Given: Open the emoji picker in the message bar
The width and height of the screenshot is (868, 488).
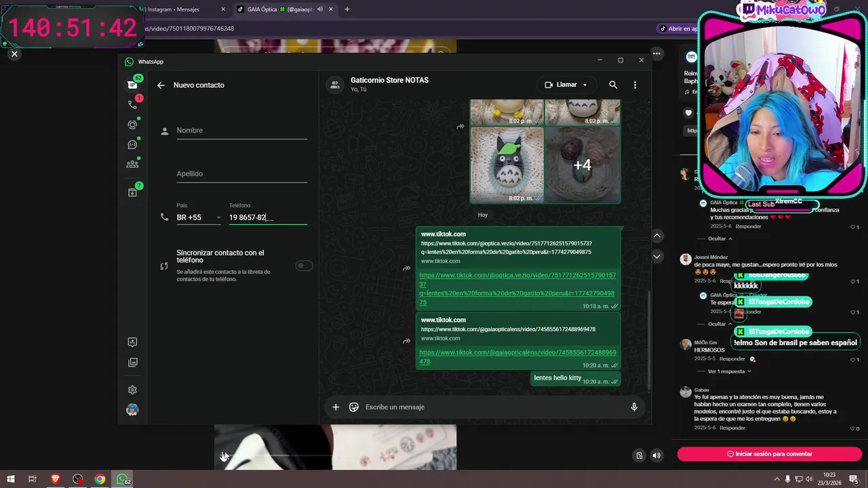Looking at the screenshot, I should click(x=354, y=407).
